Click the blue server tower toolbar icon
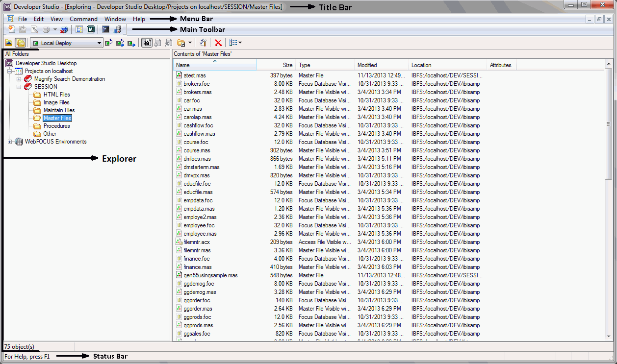 tap(117, 30)
